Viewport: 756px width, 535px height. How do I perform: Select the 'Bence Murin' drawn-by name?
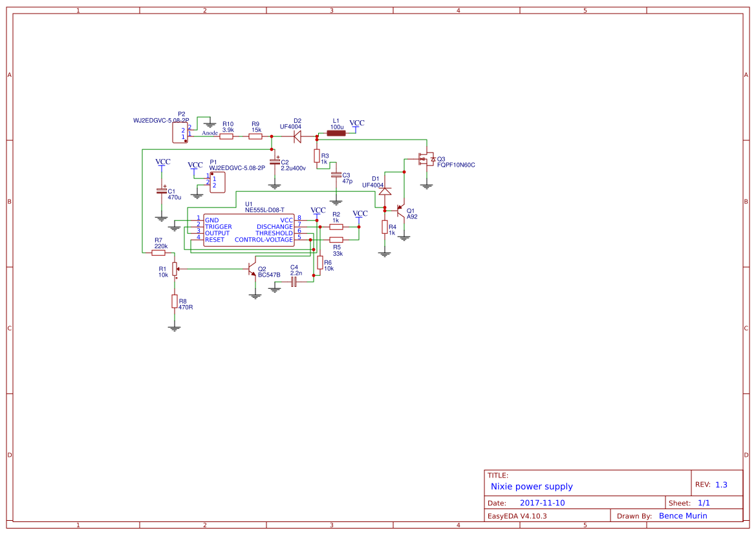pyautogui.click(x=683, y=516)
